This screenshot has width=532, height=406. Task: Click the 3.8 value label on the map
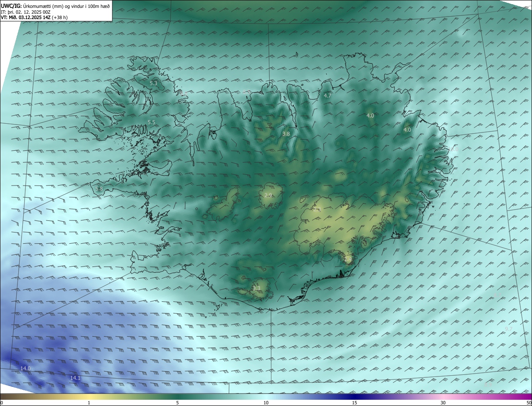pyautogui.click(x=286, y=134)
